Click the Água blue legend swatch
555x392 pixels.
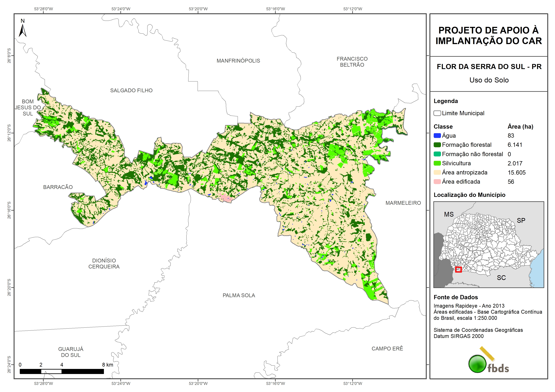(437, 136)
